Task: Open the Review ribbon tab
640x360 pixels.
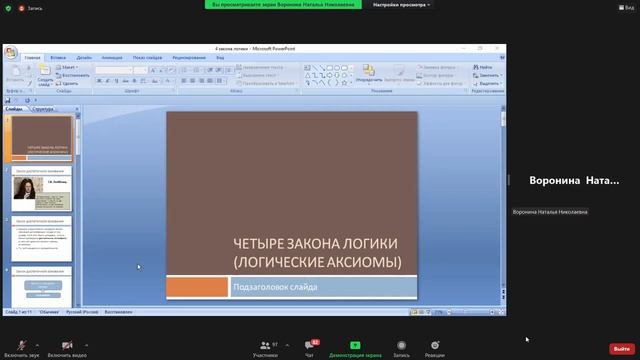Action: click(x=189, y=58)
